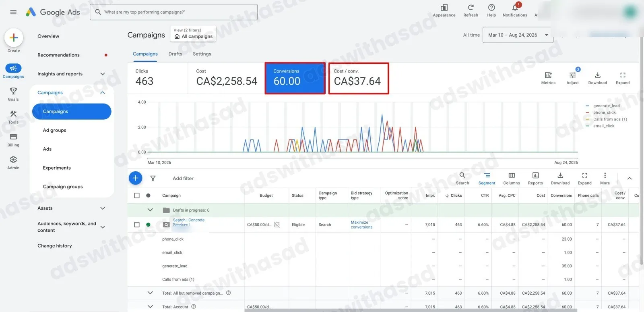Open table Reports icon
This screenshot has height=312, width=644.
535,175
